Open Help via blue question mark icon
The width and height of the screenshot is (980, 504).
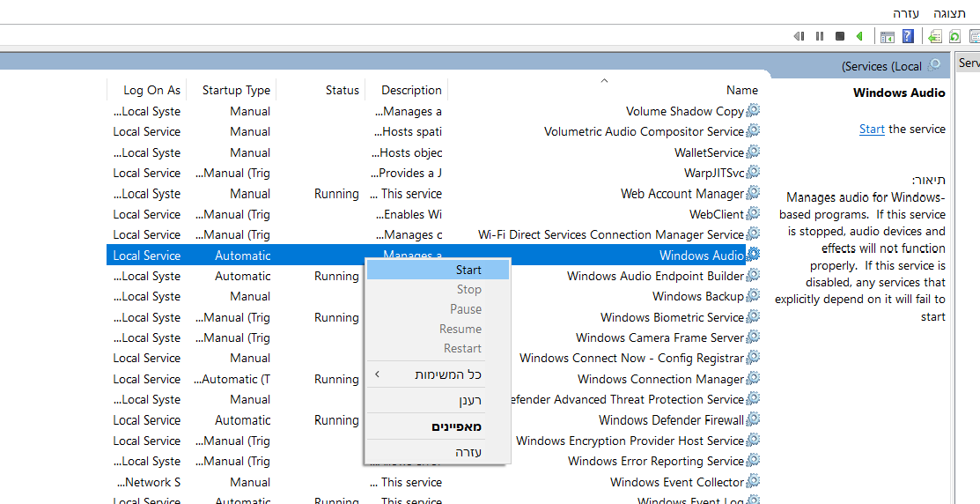[908, 36]
